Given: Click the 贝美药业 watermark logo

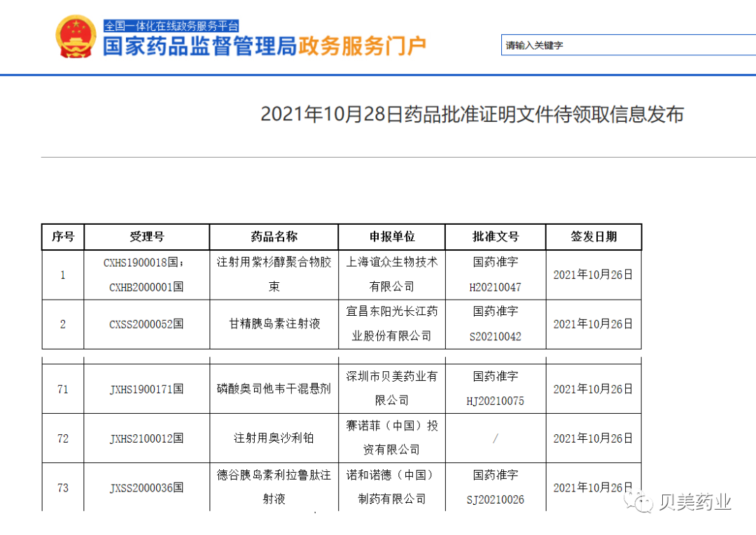Looking at the screenshot, I should point(682,501).
